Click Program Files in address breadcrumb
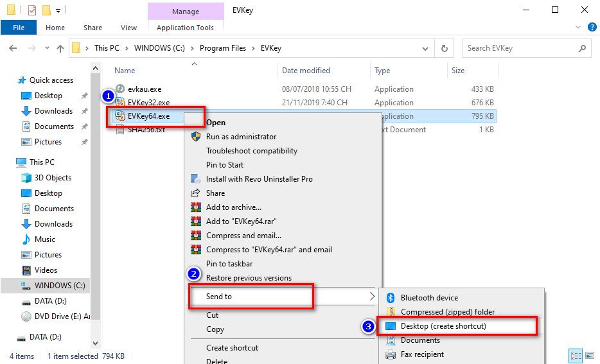600x364 pixels. click(223, 48)
